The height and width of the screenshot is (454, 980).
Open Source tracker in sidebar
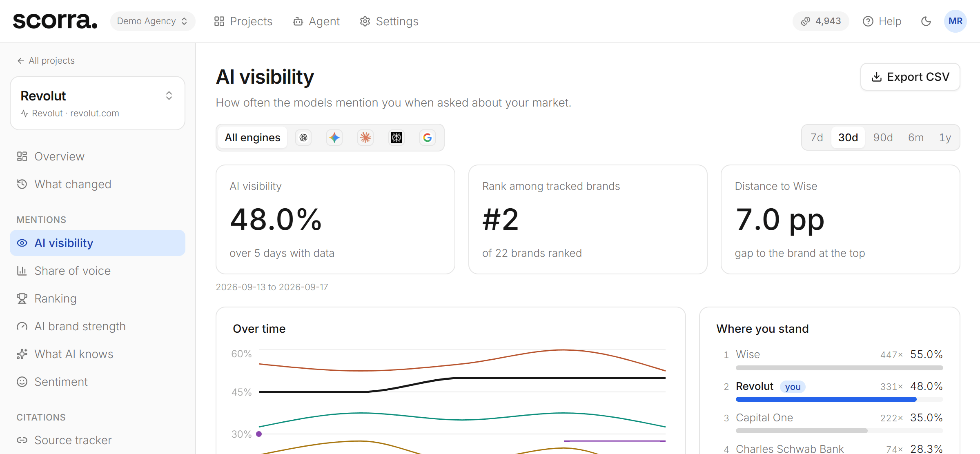click(98, 440)
